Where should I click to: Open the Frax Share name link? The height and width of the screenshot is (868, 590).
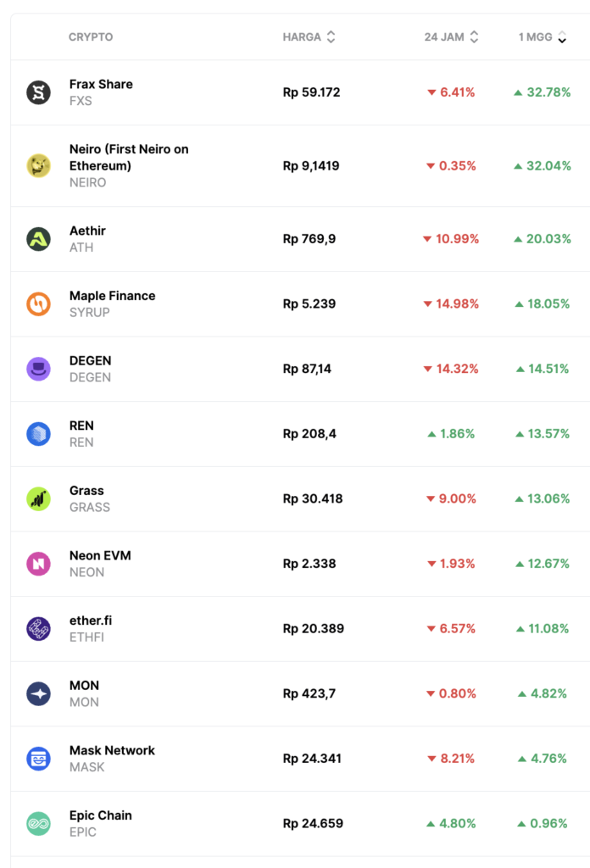point(101,84)
